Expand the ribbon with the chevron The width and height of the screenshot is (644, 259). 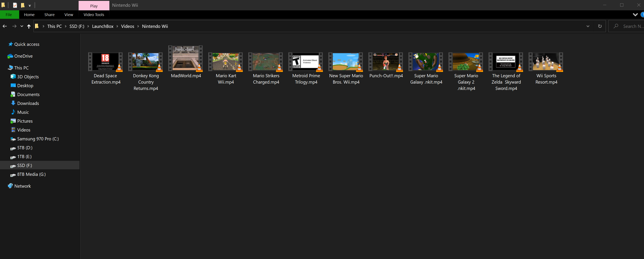(635, 15)
